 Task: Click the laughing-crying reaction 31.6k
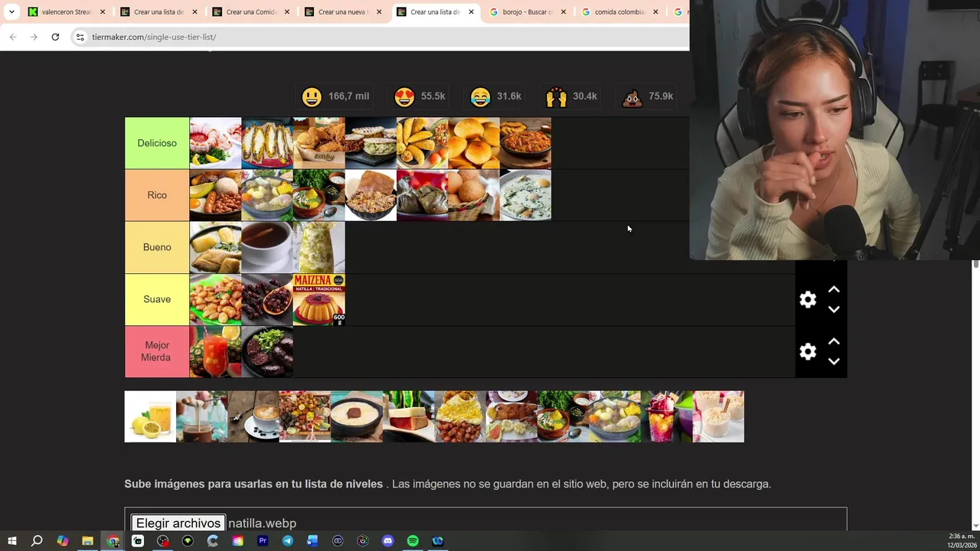click(x=495, y=96)
